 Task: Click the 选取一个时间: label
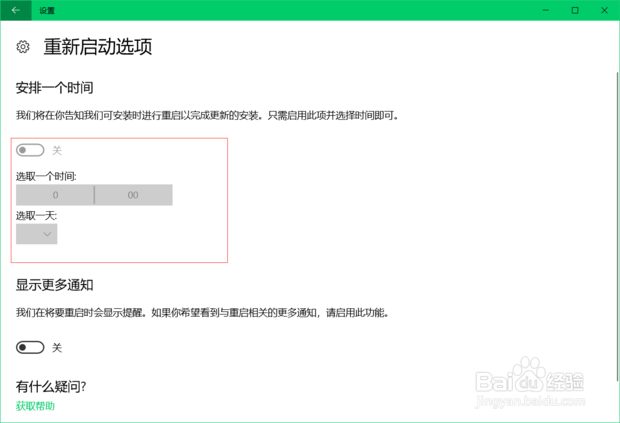coord(46,176)
